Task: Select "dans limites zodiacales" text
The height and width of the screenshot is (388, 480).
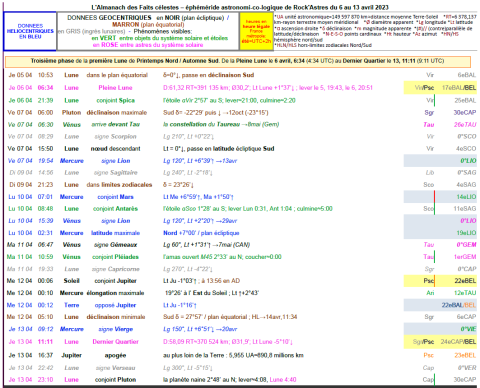Action: pos(119,185)
